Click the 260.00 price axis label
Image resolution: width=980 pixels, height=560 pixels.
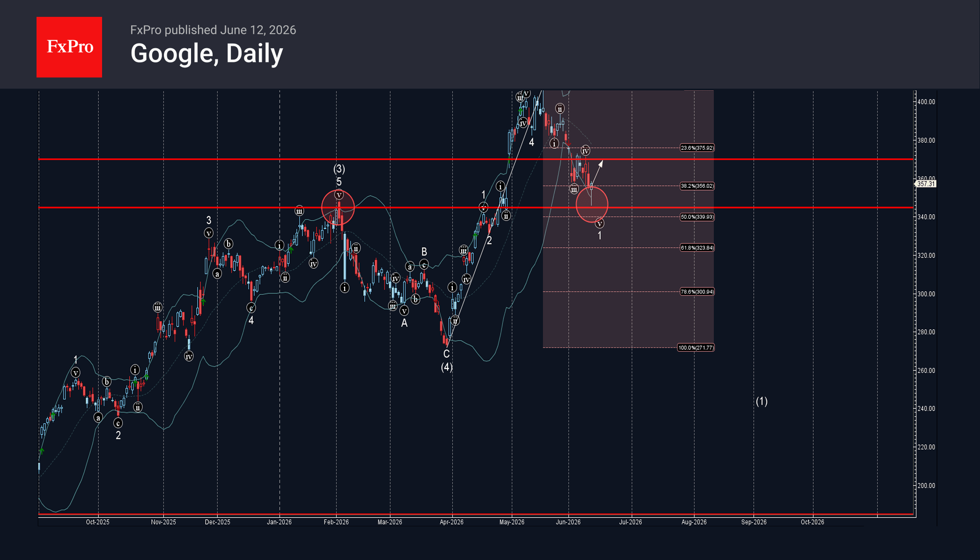[926, 370]
